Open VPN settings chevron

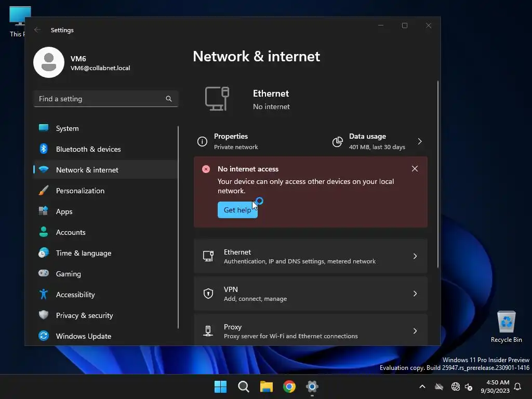click(415, 294)
